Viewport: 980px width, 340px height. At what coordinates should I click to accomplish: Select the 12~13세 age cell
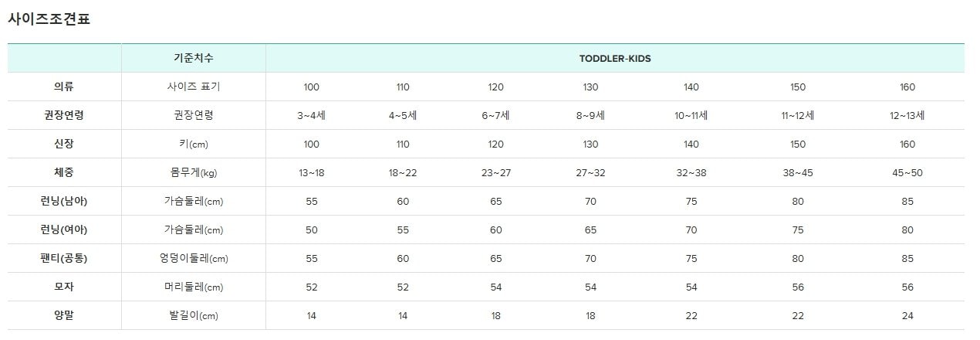907,116
